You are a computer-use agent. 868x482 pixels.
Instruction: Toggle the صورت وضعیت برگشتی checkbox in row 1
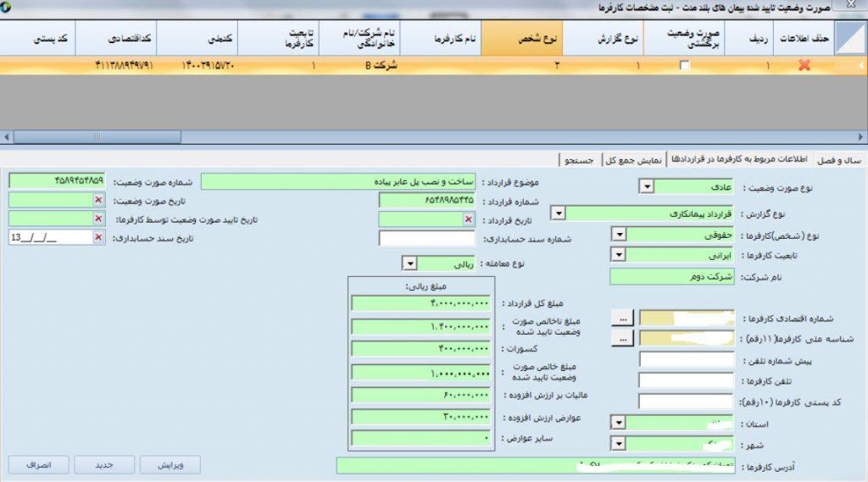(x=685, y=65)
